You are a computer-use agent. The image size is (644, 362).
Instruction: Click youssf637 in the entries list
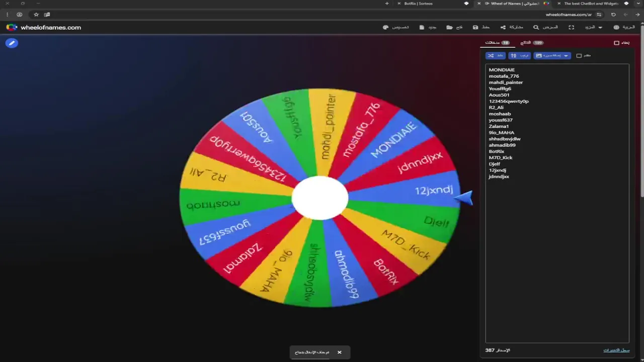click(x=501, y=120)
